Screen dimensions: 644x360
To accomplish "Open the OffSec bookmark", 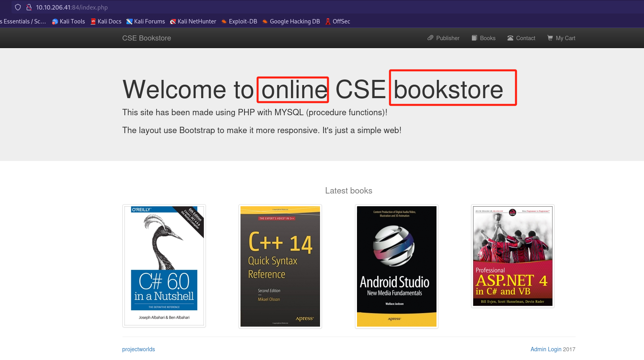I will coord(338,21).
